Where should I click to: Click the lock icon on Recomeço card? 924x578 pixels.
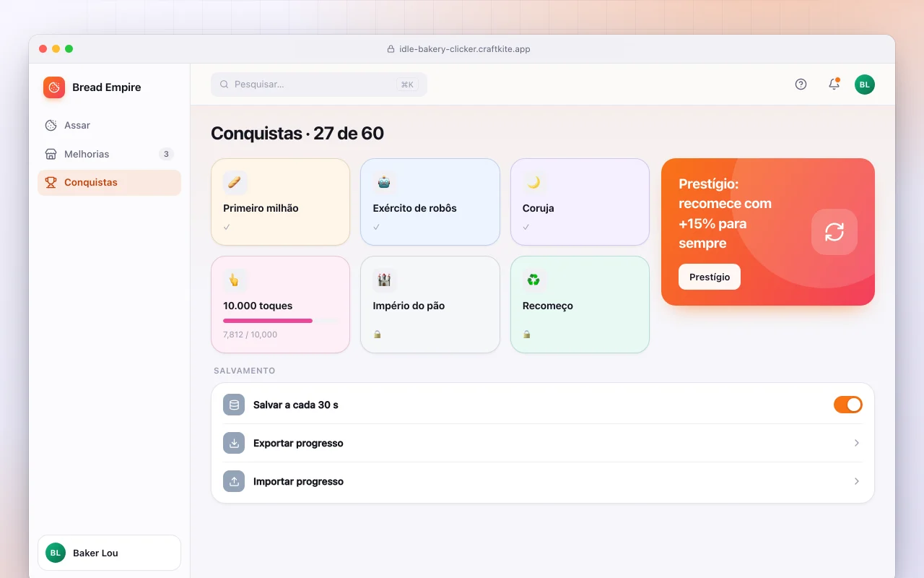click(527, 335)
